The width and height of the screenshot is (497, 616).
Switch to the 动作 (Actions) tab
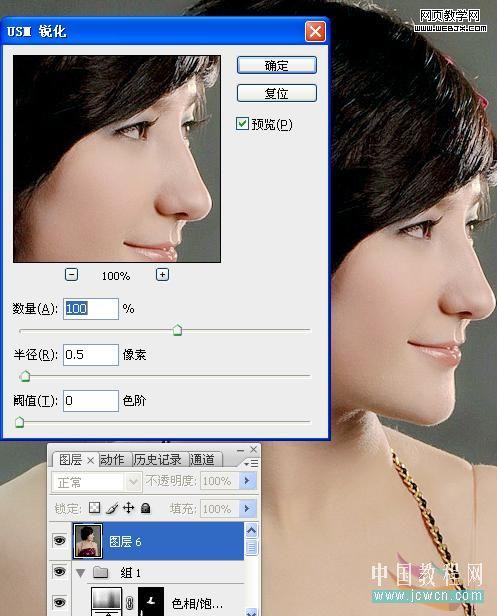[x=112, y=459]
